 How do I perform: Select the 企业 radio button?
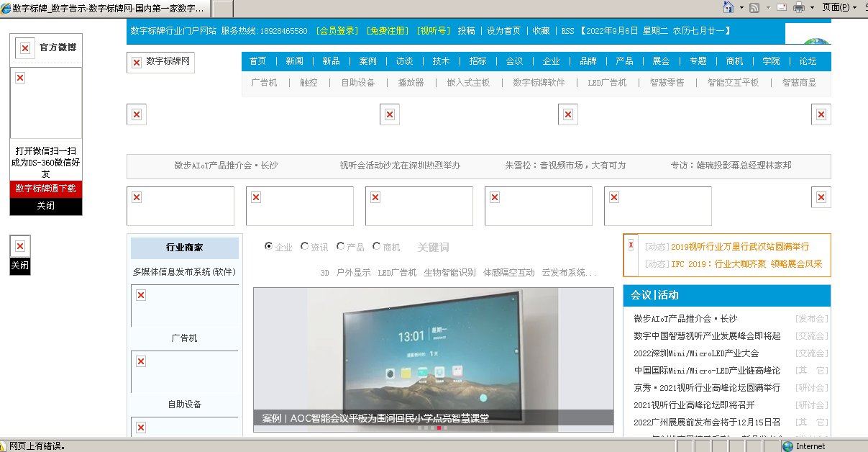coord(269,246)
